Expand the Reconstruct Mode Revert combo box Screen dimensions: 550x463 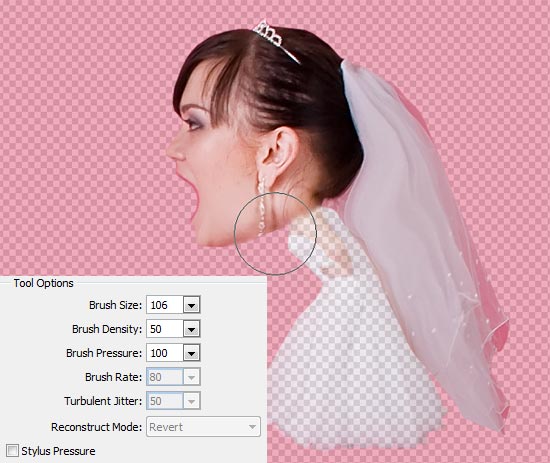203,427
